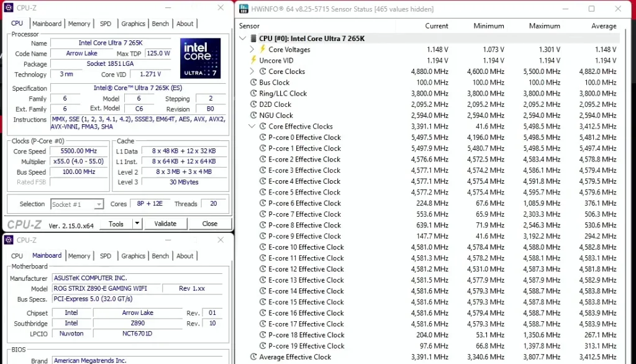Click the Current column header in HWiNFO
Viewport: 636px width, 364px height.
point(437,25)
